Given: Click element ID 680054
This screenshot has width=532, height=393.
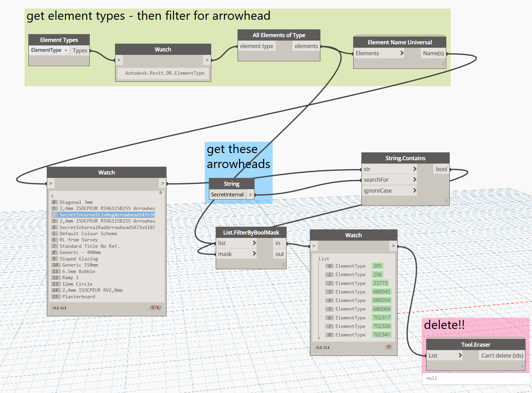Looking at the screenshot, I should tap(382, 300).
